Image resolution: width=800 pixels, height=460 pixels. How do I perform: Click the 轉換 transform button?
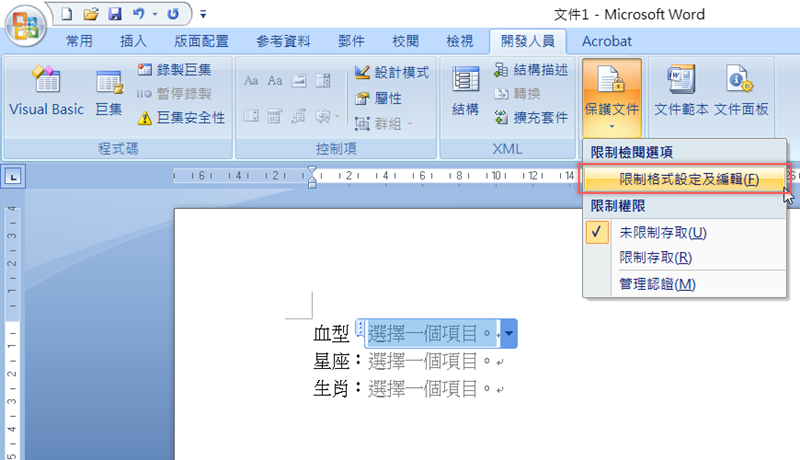click(517, 94)
